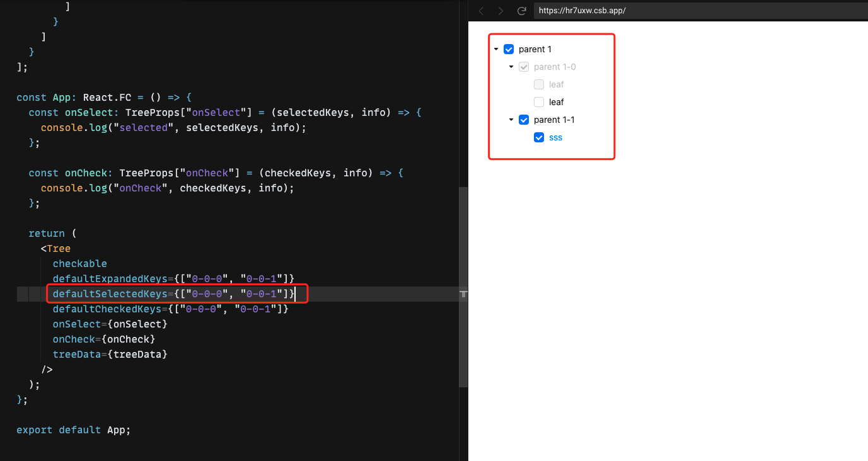868x461 pixels.
Task: Check the first "leaf" checkbox
Action: click(x=539, y=84)
